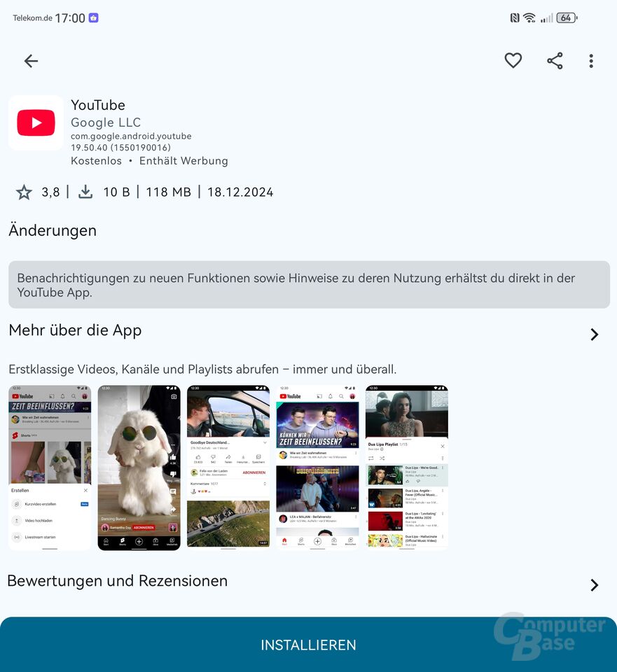The image size is (617, 672).
Task: Share the YouTube app page
Action: [x=555, y=61]
